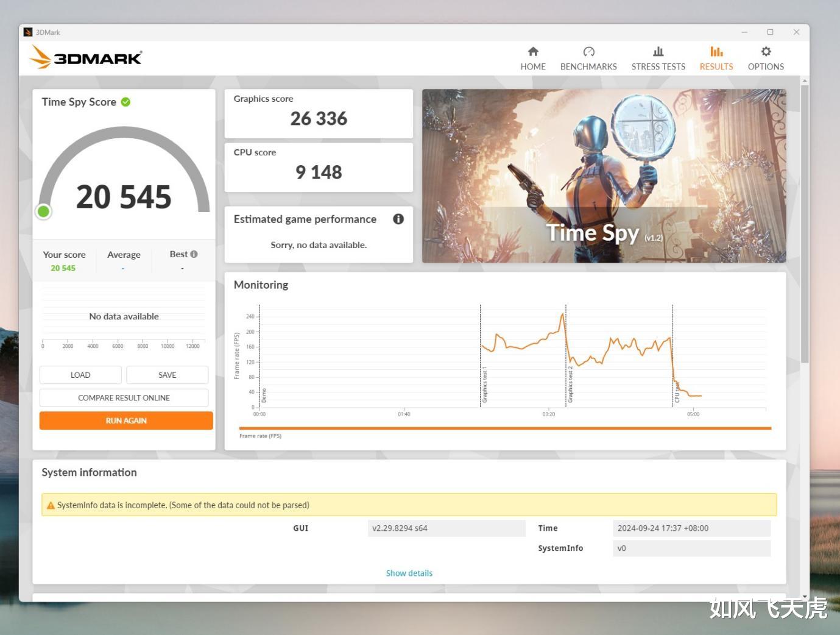Click the Time value 2024-09-24 17:37 +08:00
This screenshot has height=635, width=840.
coord(691,528)
